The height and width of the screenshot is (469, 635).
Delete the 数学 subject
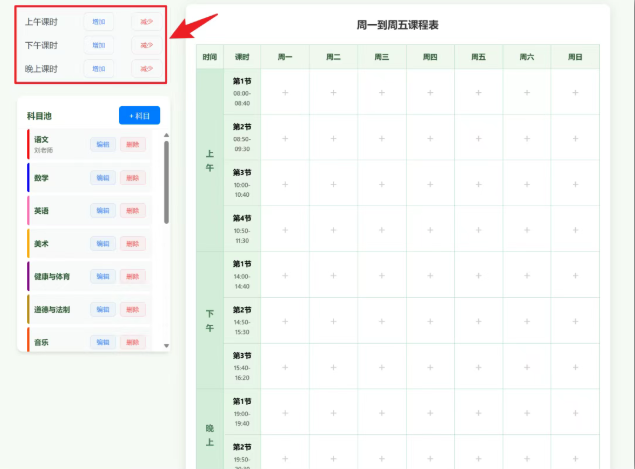click(x=132, y=178)
